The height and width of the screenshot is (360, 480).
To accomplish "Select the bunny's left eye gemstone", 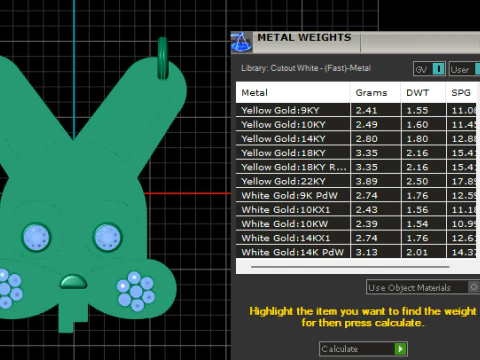I will (37, 237).
